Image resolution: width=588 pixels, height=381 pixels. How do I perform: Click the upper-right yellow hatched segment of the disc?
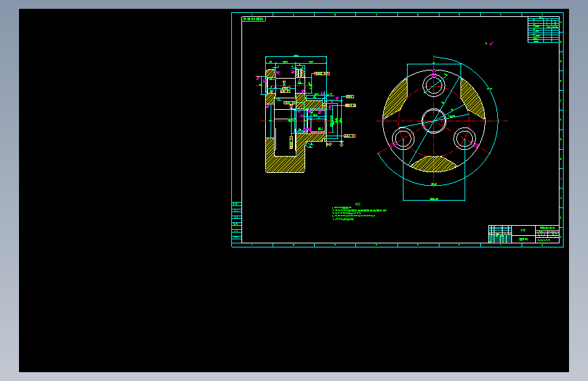(473, 98)
